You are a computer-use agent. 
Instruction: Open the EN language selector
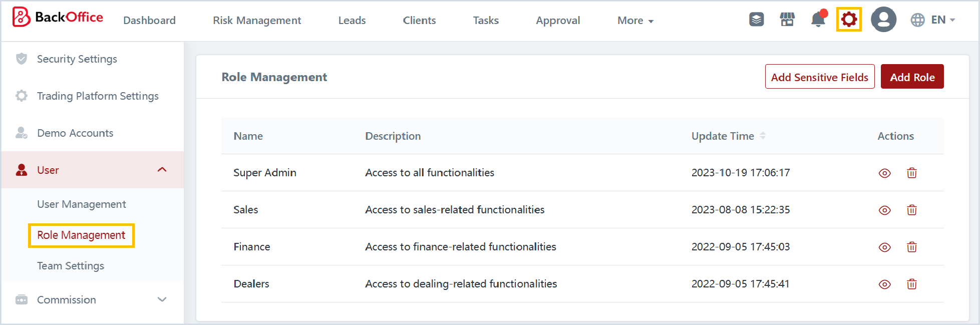coord(933,20)
